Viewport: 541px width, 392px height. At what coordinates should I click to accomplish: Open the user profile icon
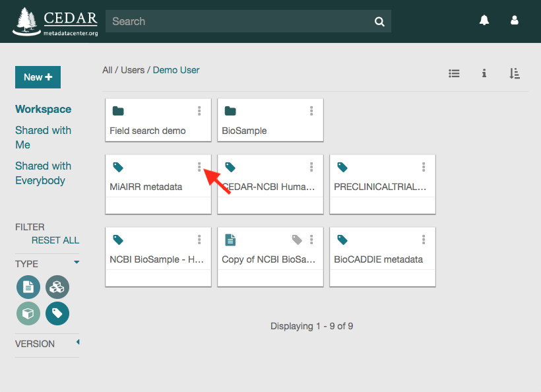click(x=515, y=20)
